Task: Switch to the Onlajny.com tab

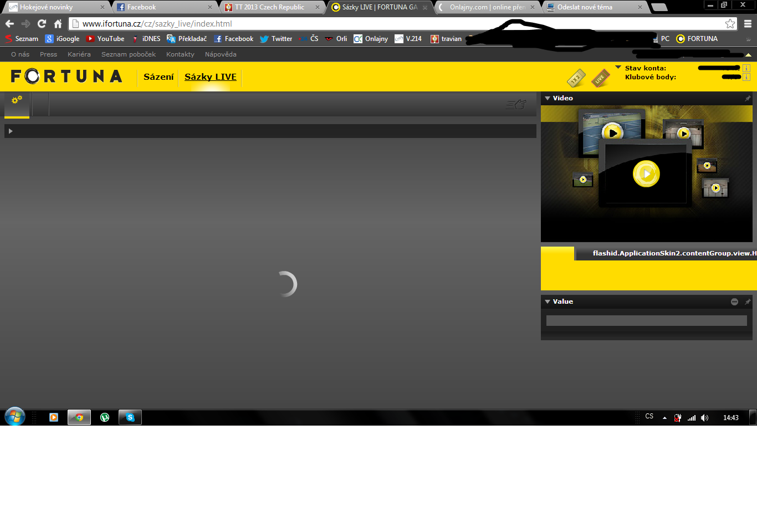Action: [487, 7]
